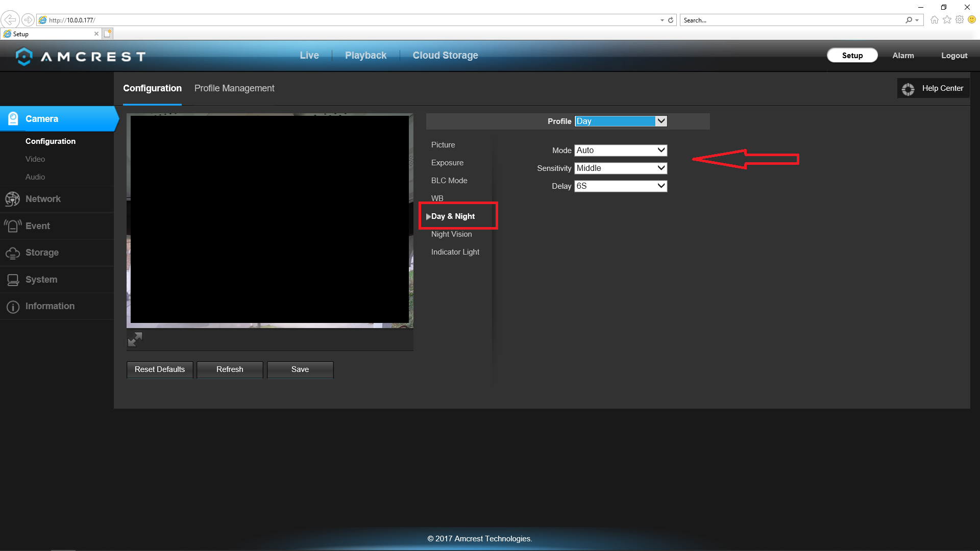Select the BLC Mode item
The image size is (980, 551).
pyautogui.click(x=449, y=181)
